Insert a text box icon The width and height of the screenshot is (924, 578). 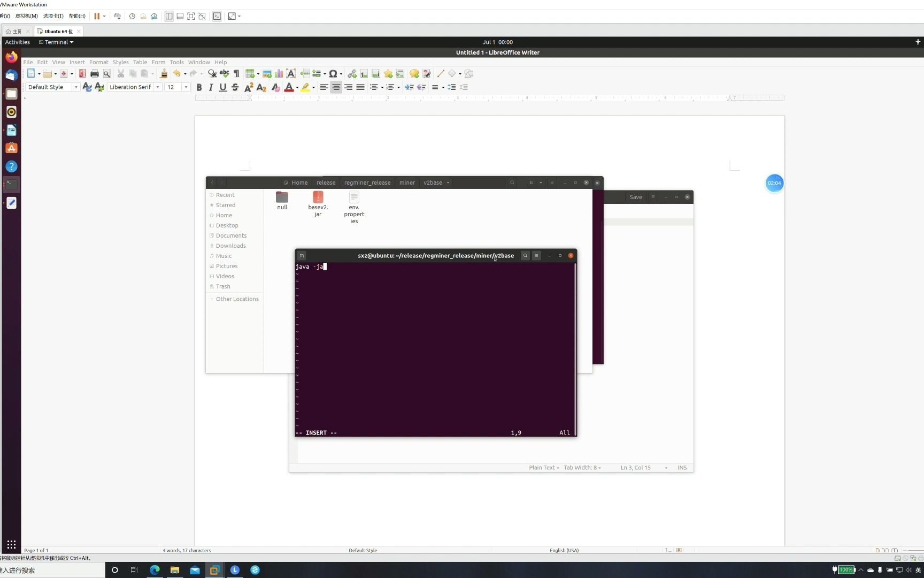291,74
